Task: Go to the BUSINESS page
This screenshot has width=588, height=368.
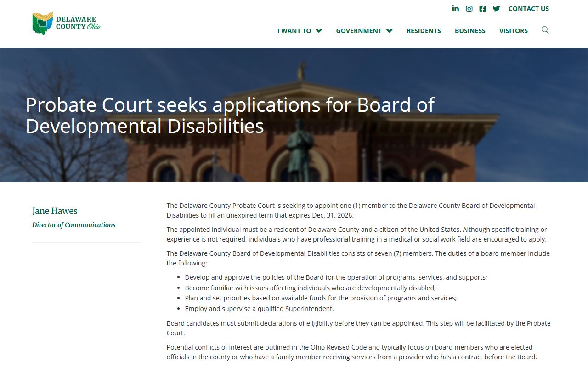Action: (x=470, y=31)
